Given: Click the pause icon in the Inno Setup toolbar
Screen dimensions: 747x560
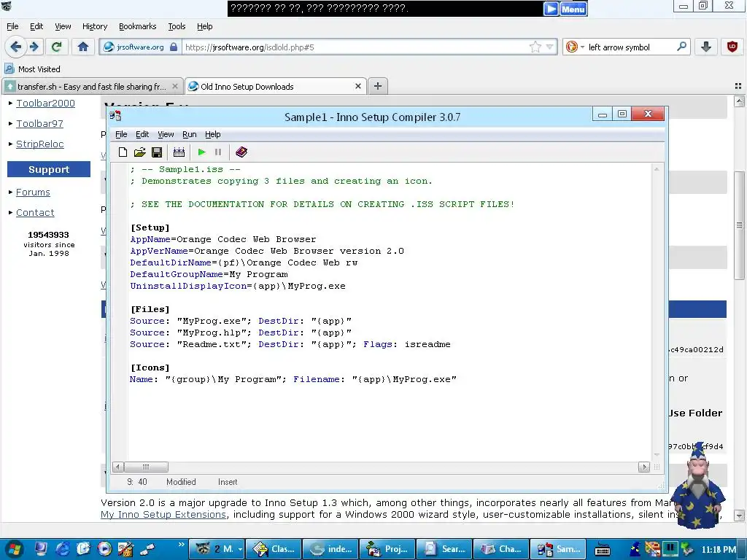Looking at the screenshot, I should click(218, 152).
